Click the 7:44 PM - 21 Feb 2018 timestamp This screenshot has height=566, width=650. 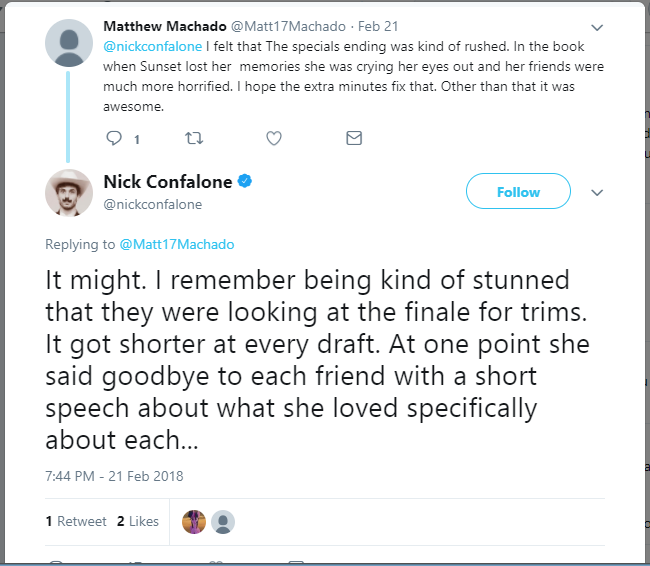[x=114, y=476]
